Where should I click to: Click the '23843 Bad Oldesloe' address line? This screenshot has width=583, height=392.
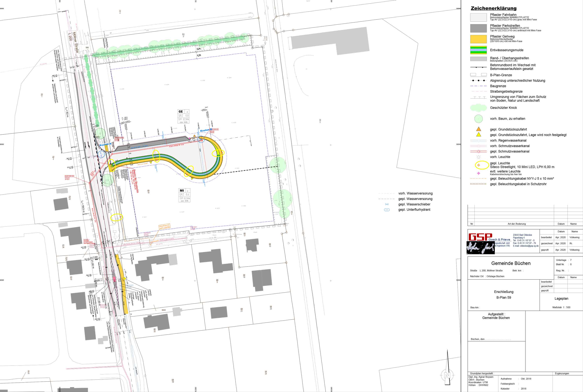point(523,235)
